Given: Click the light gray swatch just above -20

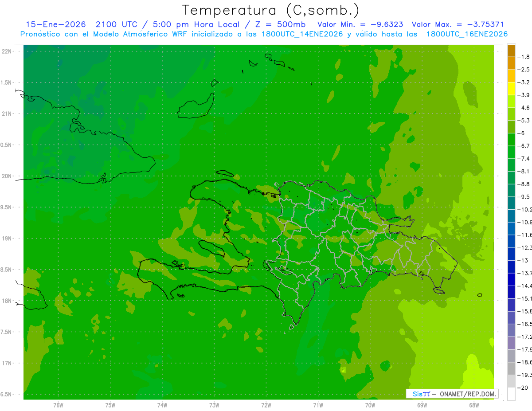Looking at the screenshot, I should [511, 381].
